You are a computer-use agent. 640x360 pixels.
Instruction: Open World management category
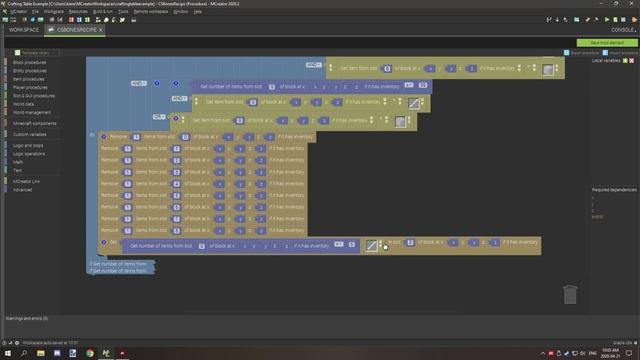[x=32, y=113]
